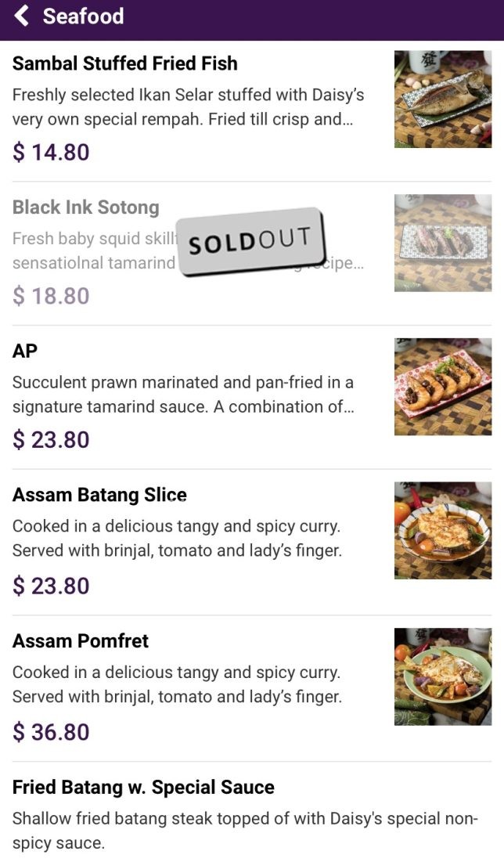View the AP prawn dish photo
This screenshot has width=504, height=862.
click(442, 387)
